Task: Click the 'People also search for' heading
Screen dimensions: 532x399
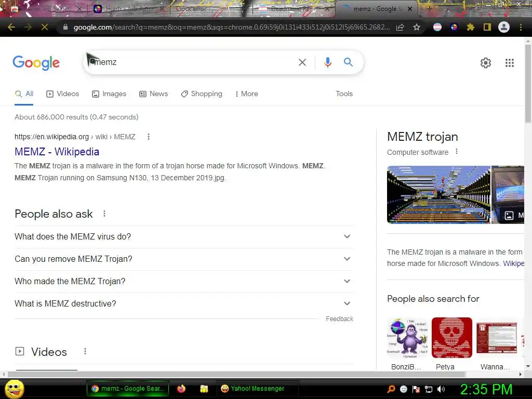Action: pyautogui.click(x=433, y=299)
